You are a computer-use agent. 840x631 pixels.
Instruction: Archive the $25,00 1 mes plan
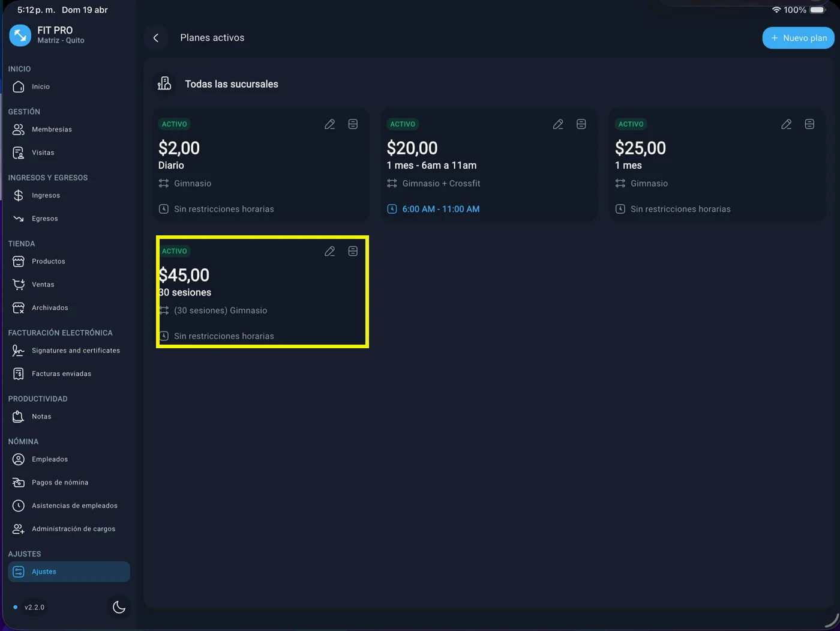click(809, 124)
